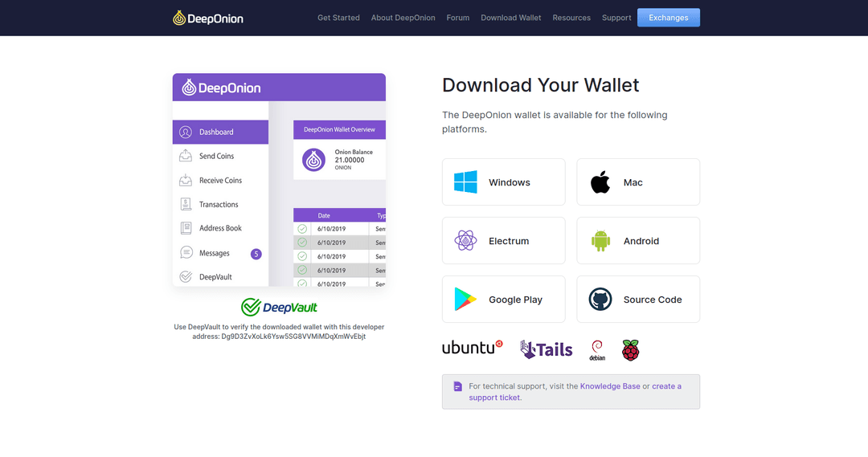Click the Address Book icon in preview
The height and width of the screenshot is (457, 868).
coord(186,228)
